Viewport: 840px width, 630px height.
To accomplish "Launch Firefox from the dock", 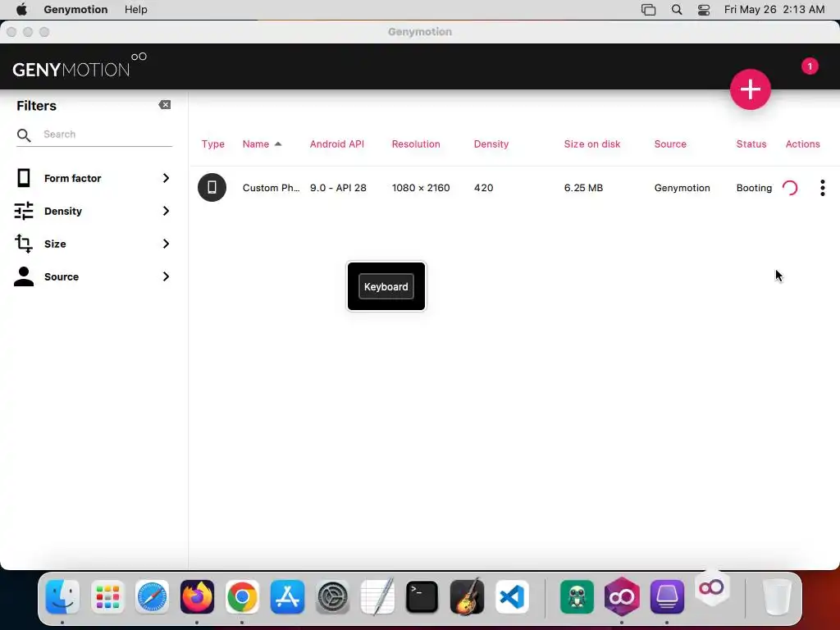I will tap(197, 597).
